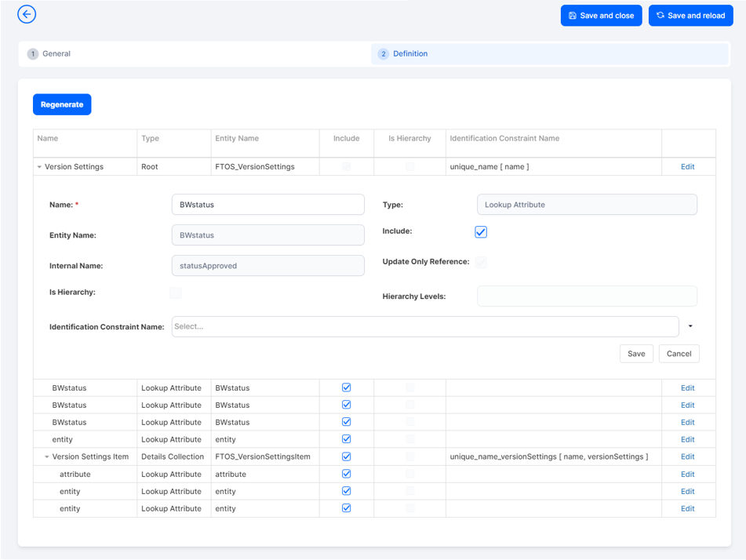746x560 pixels.
Task: Toggle the Is Hierarchy checkbox
Action: click(x=176, y=293)
